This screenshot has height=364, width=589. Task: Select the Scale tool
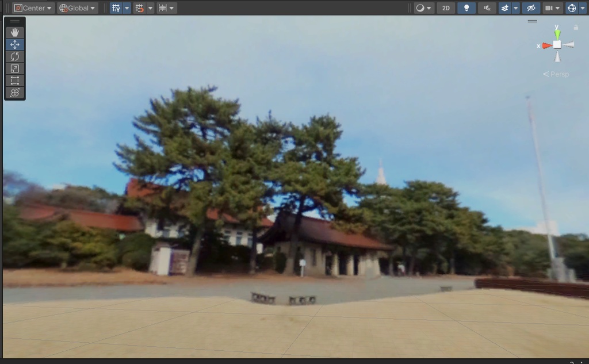pos(14,68)
